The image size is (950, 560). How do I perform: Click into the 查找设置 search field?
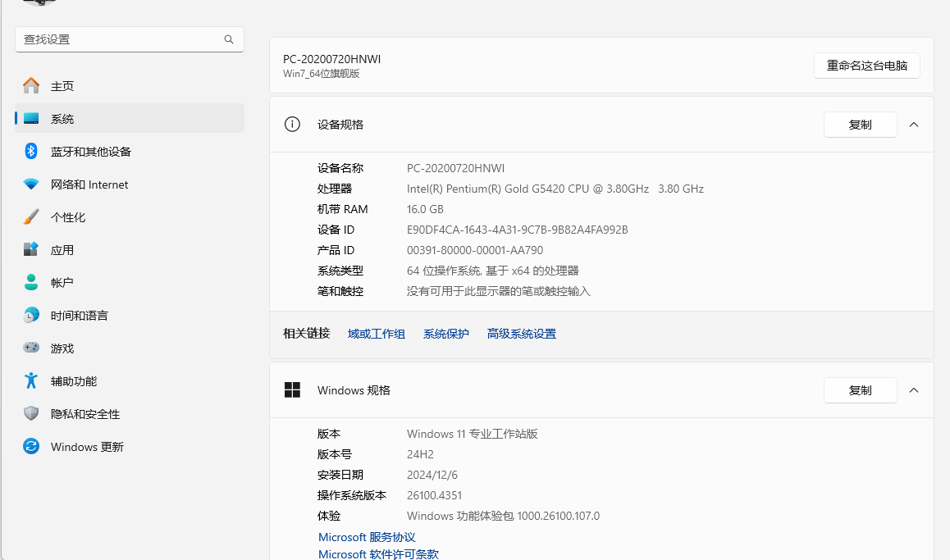pos(130,39)
